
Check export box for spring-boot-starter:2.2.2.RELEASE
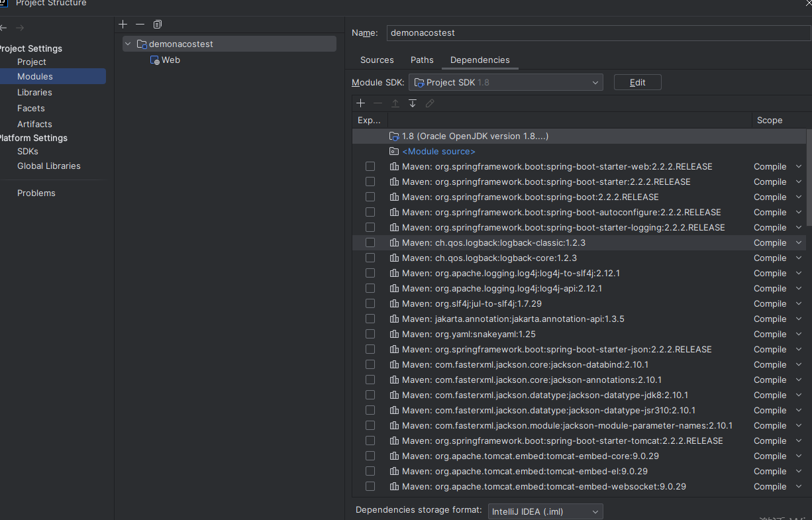(370, 182)
